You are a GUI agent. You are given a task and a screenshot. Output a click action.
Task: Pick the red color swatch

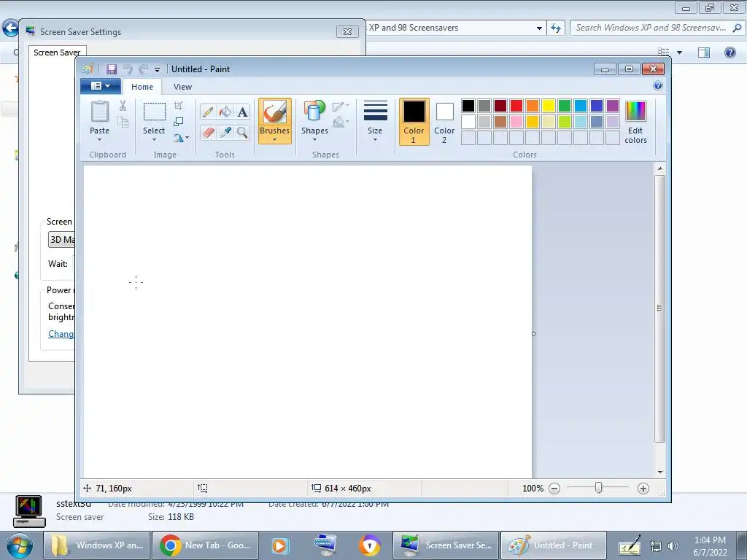click(516, 106)
